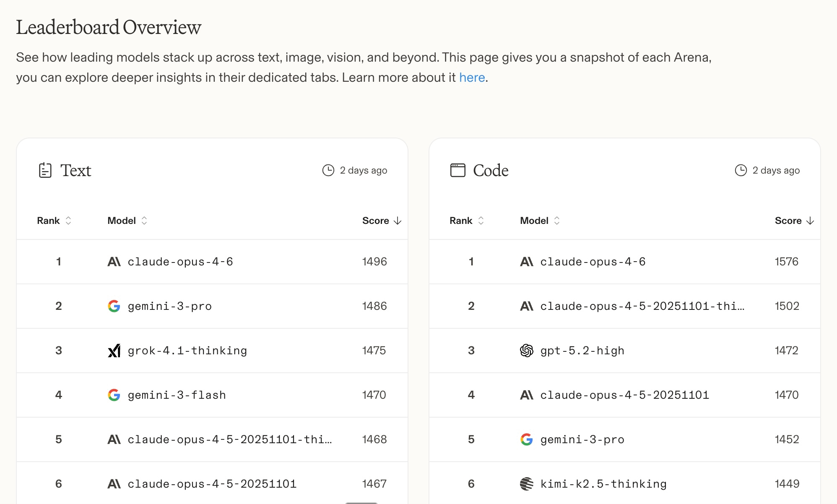This screenshot has height=504, width=837.
Task: Sort Text table by Model column
Action: tap(127, 221)
